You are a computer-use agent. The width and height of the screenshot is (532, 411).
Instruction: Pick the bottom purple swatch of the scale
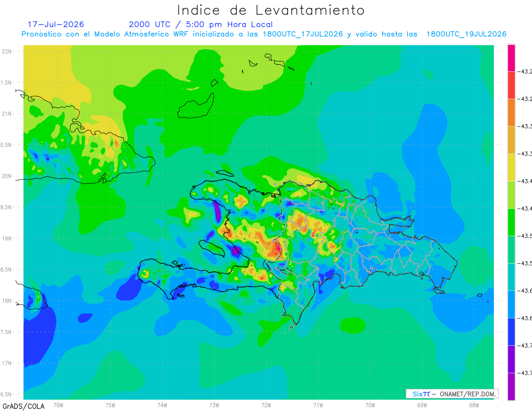pyautogui.click(x=511, y=387)
